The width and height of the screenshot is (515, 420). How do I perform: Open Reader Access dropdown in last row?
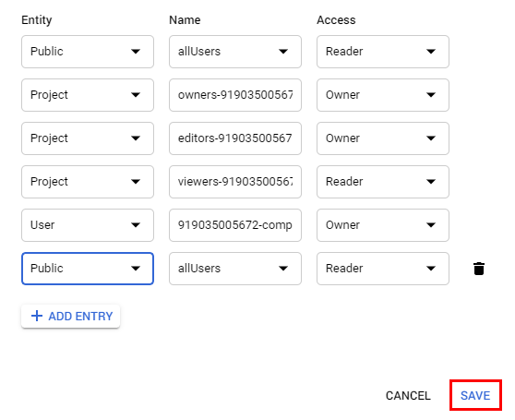383,269
